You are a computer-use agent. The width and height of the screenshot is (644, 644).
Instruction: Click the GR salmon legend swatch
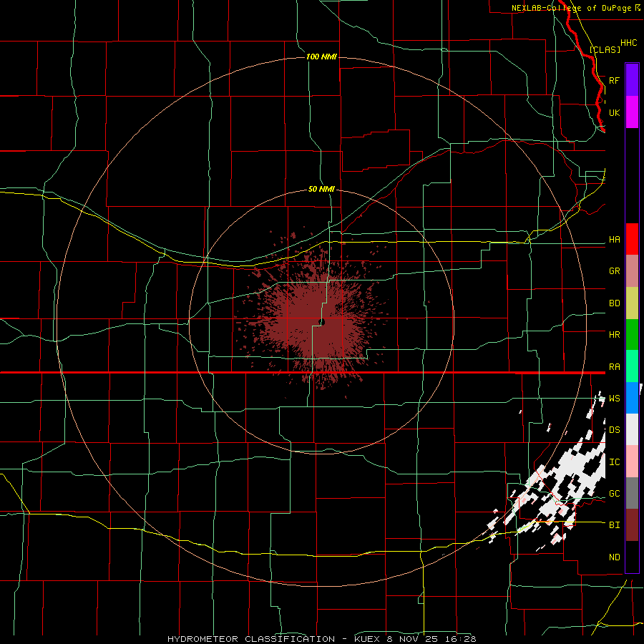click(x=632, y=271)
